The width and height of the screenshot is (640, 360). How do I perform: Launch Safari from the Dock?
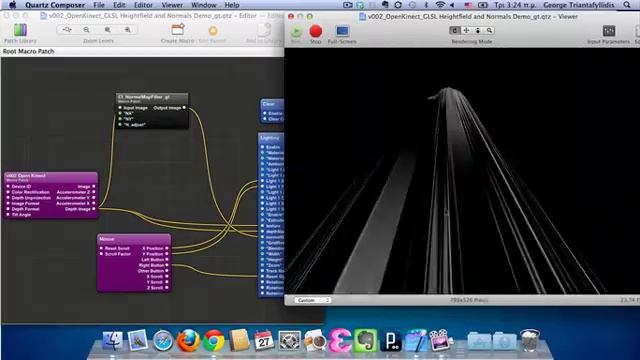point(163,341)
